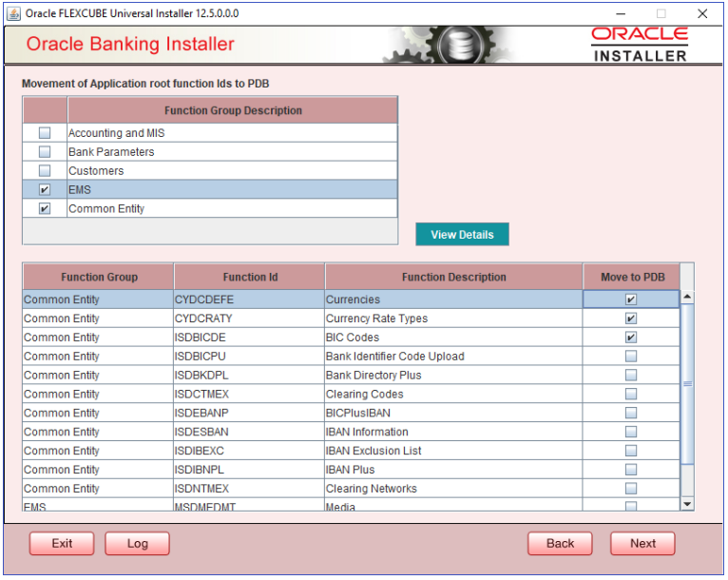Viewport: 728px width, 580px height.
Task: Select the Customers row text
Action: point(96,171)
